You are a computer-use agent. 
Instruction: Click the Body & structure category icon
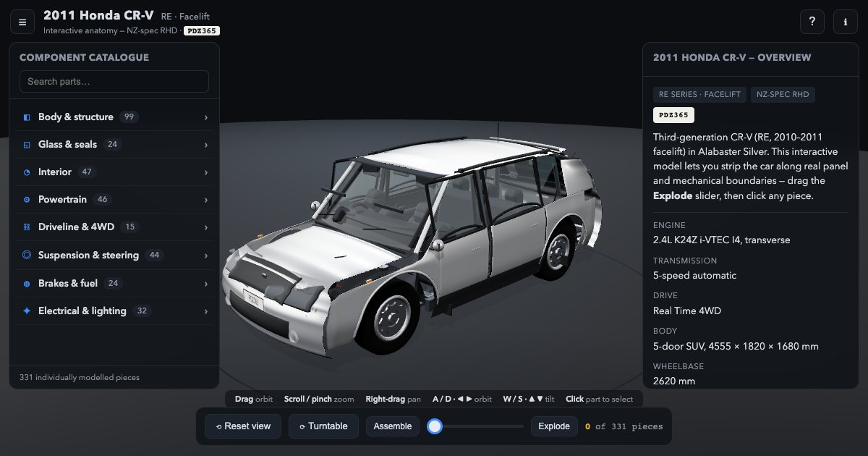(27, 117)
